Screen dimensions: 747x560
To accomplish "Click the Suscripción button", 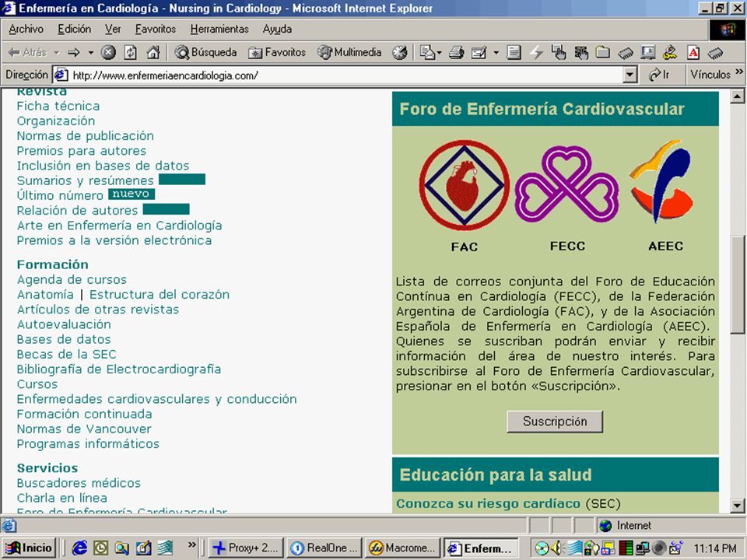I will [555, 422].
